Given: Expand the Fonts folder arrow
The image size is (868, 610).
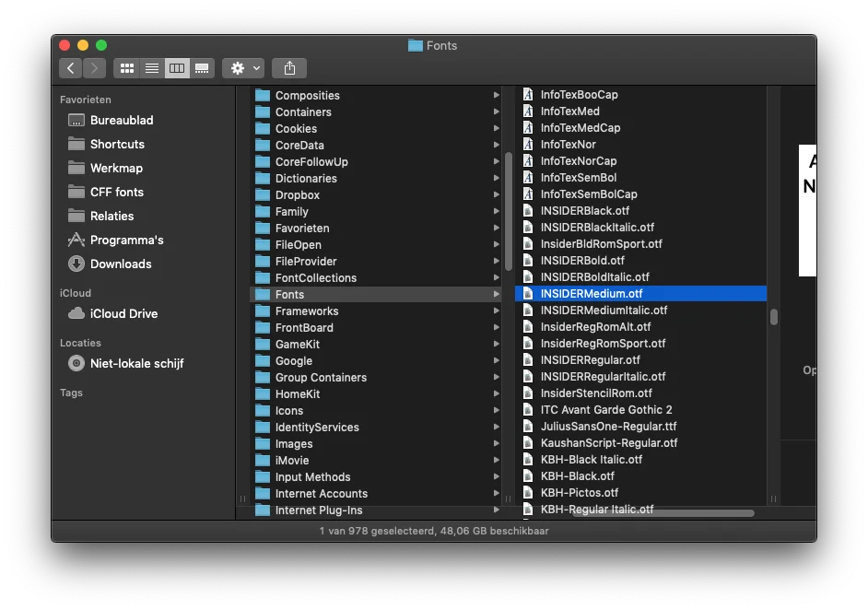Looking at the screenshot, I should click(496, 295).
